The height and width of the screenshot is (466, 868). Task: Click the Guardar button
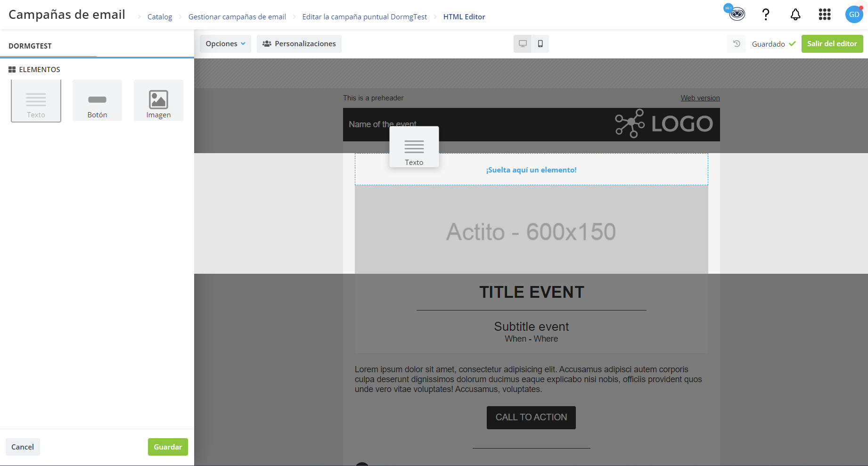click(168, 447)
